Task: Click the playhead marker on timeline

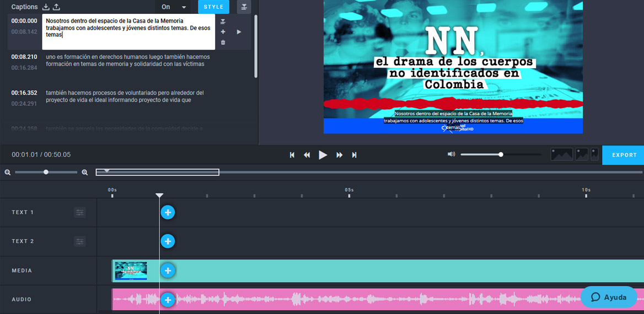Action: tap(159, 196)
